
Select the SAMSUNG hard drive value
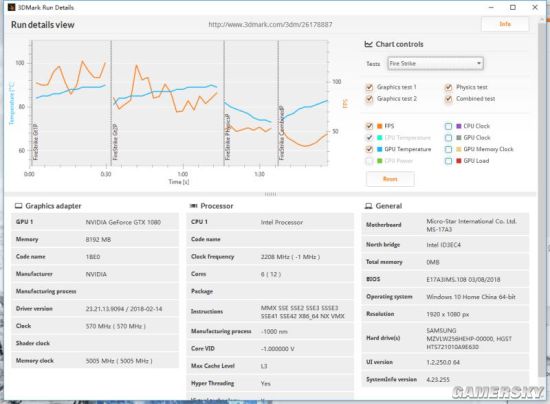[469, 339]
